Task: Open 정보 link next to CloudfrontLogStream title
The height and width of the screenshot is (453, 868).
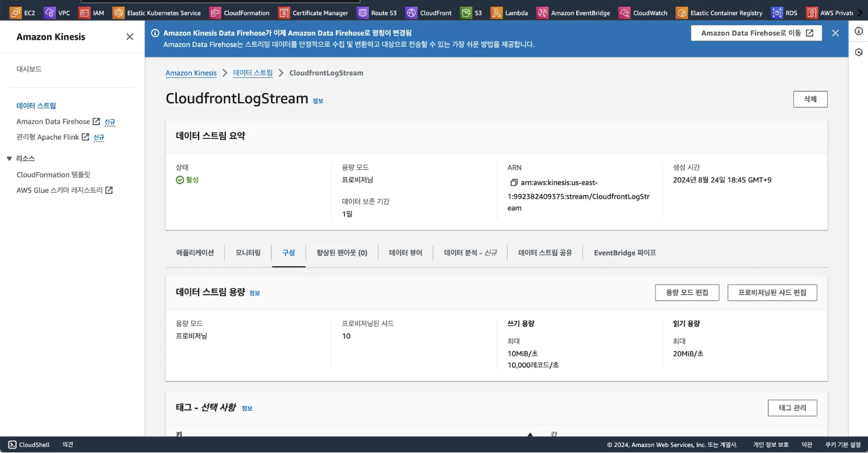Action: [318, 101]
